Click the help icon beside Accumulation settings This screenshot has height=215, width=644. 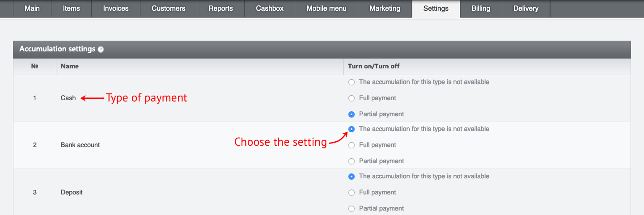[101, 50]
